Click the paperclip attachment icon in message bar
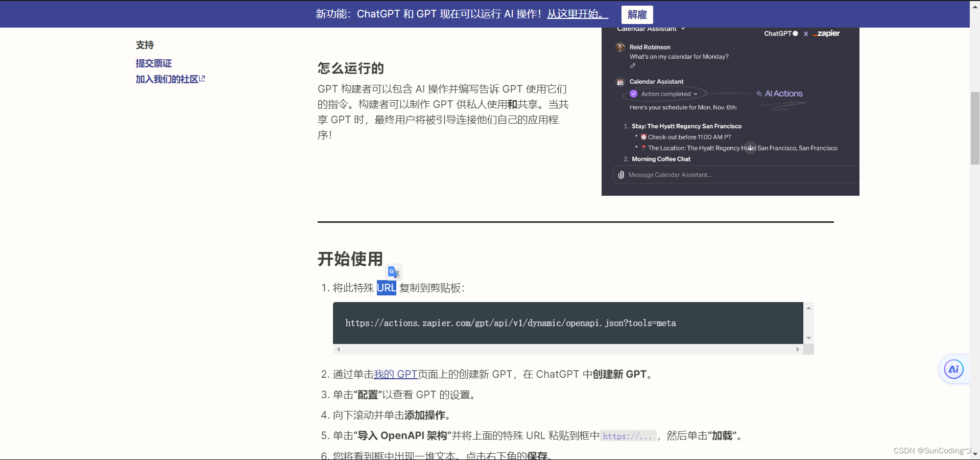 (x=620, y=174)
